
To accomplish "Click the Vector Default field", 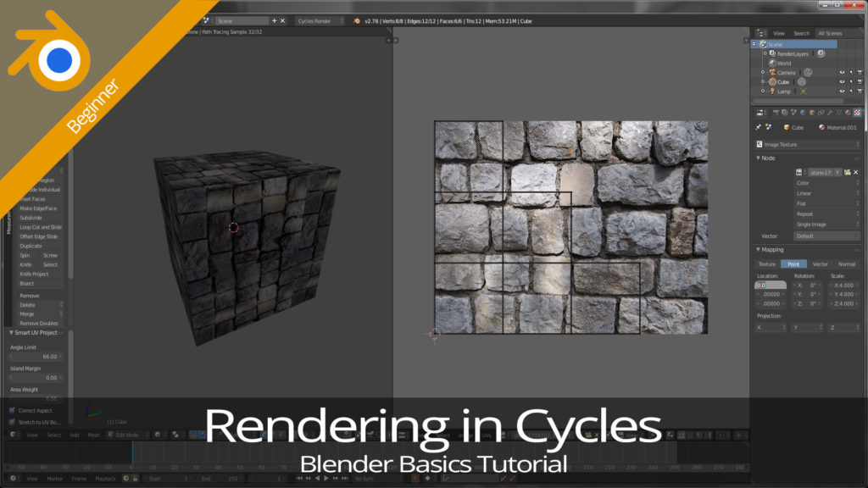I will click(827, 236).
